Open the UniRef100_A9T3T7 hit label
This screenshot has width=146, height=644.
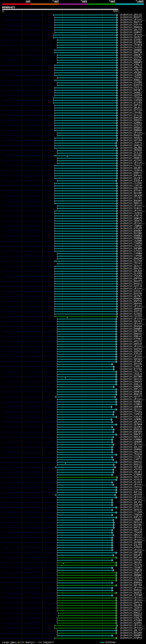(x=131, y=397)
